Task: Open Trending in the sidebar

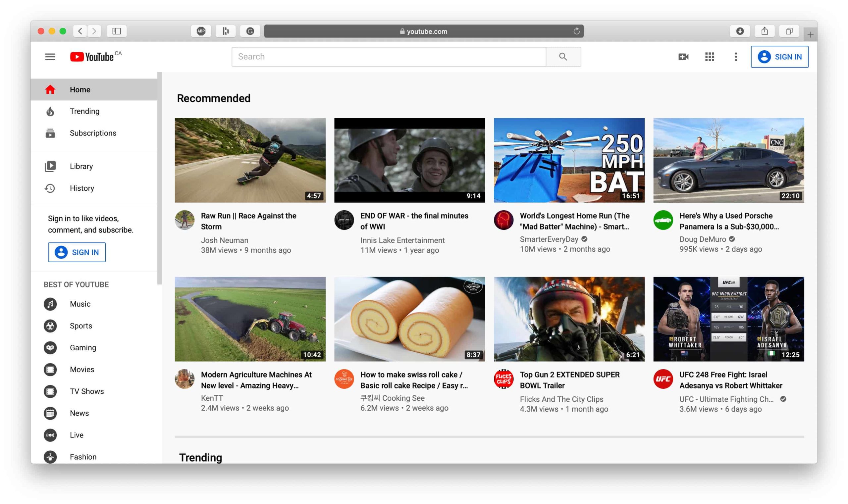Action: (x=94, y=111)
